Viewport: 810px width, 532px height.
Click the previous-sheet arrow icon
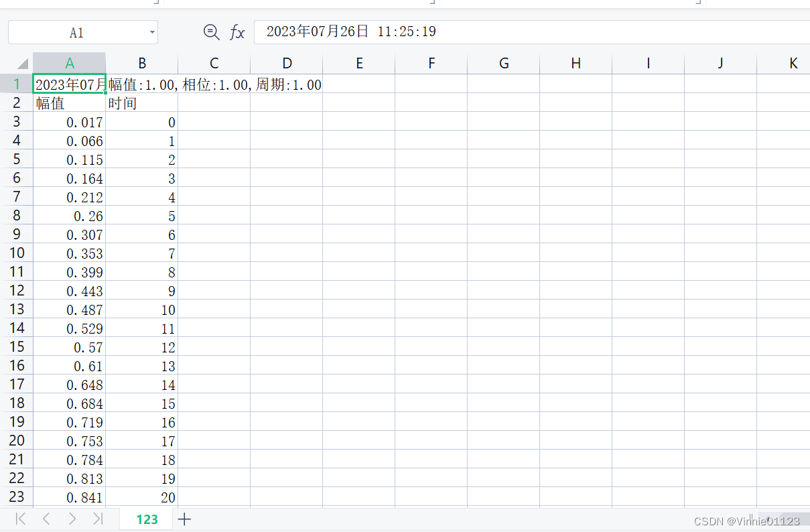click(46, 519)
